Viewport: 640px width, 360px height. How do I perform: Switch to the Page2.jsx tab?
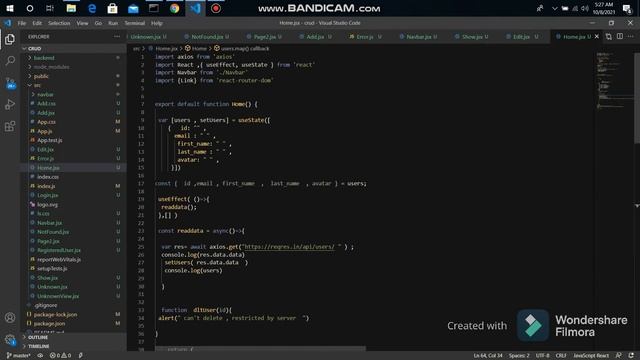(x=265, y=37)
